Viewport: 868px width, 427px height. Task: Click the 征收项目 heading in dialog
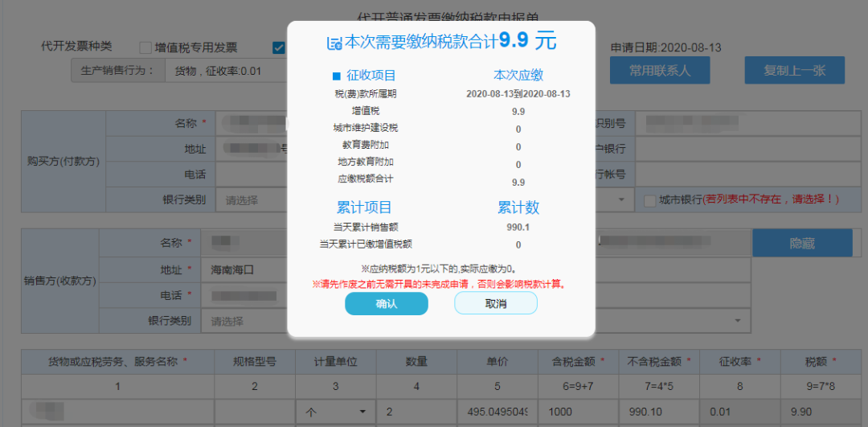pyautogui.click(x=371, y=76)
